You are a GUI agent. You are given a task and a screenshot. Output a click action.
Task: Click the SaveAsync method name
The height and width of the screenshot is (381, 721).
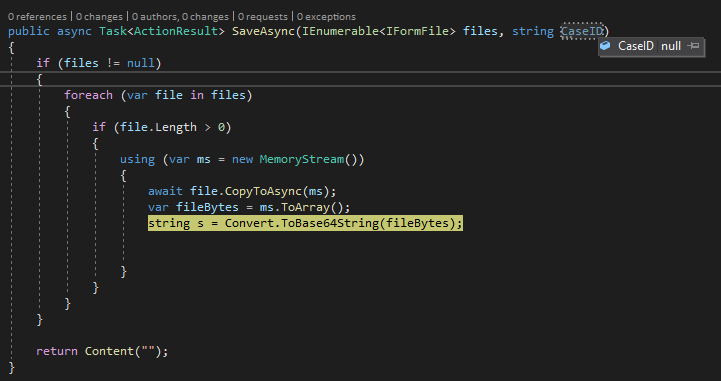pyautogui.click(x=263, y=31)
